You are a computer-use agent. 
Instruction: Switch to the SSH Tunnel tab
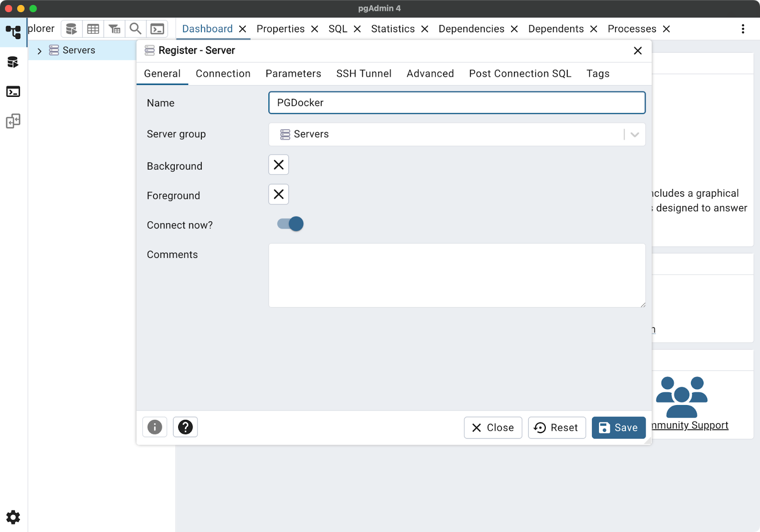364,74
